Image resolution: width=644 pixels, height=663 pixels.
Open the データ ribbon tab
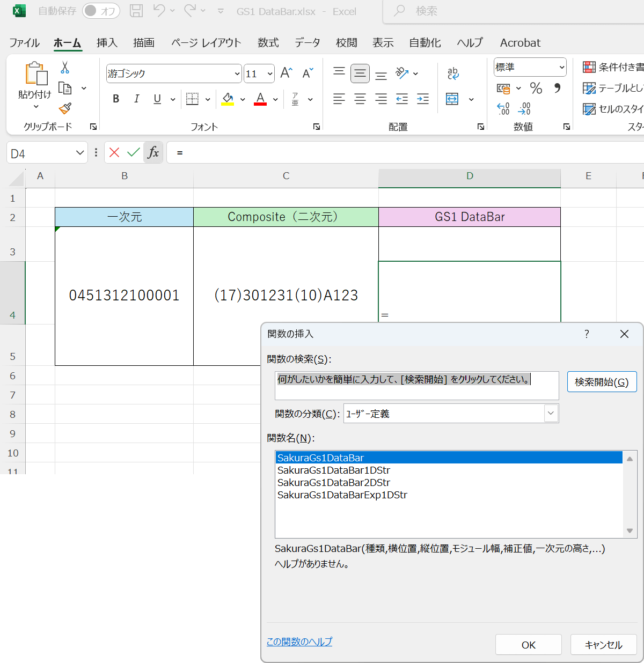[x=307, y=42]
